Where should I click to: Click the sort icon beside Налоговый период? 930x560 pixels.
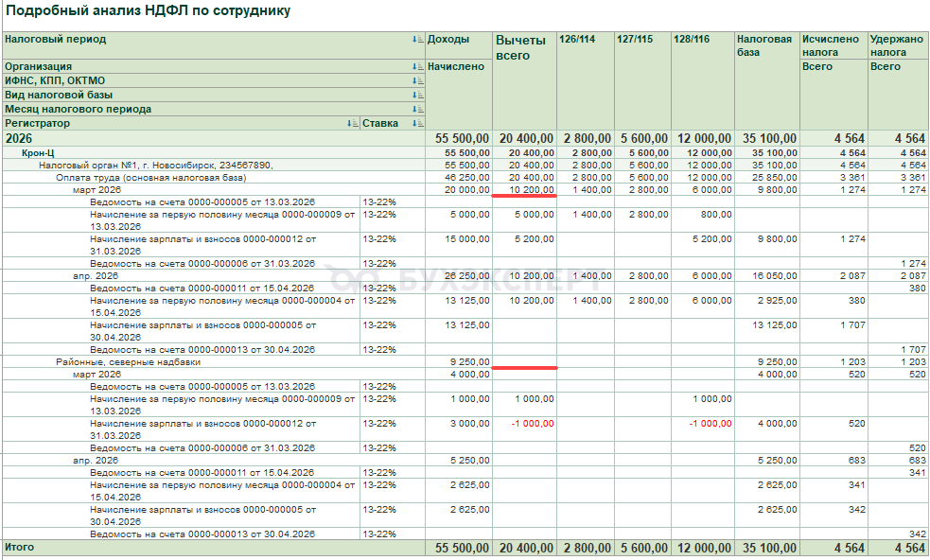point(418,39)
